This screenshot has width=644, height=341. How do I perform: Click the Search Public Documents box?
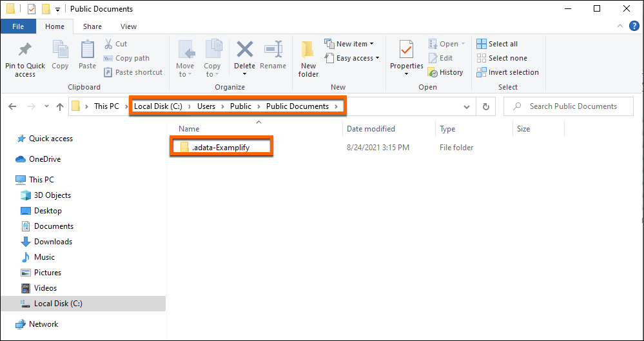569,106
